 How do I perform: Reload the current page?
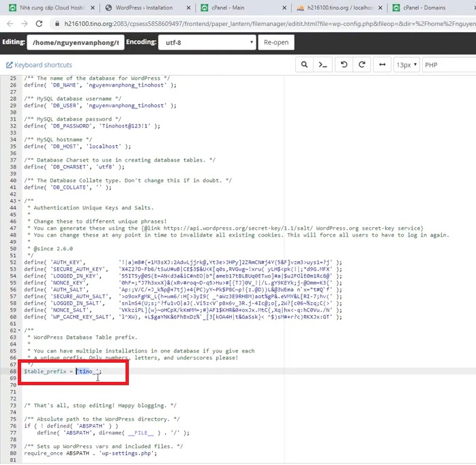39,24
